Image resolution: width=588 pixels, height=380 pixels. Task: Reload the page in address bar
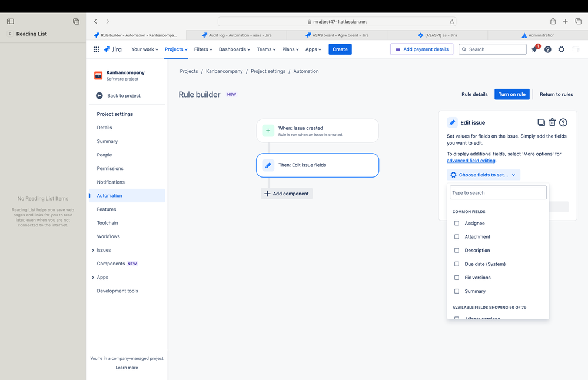tap(452, 22)
